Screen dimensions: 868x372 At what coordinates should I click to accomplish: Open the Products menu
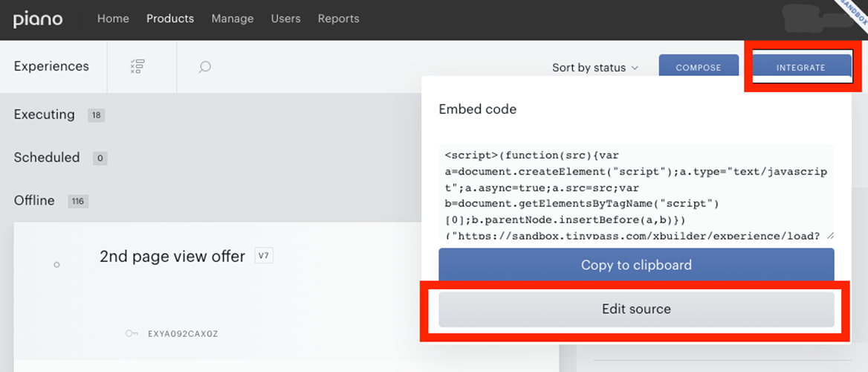(170, 19)
